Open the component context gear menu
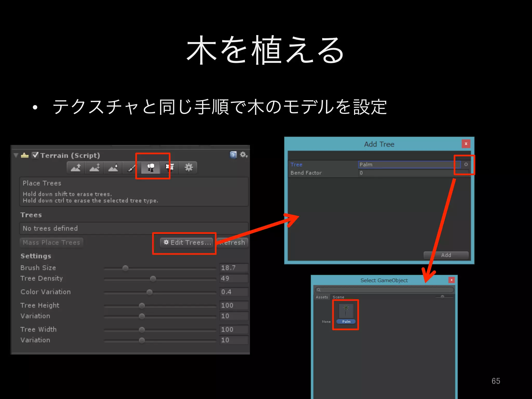 [243, 155]
